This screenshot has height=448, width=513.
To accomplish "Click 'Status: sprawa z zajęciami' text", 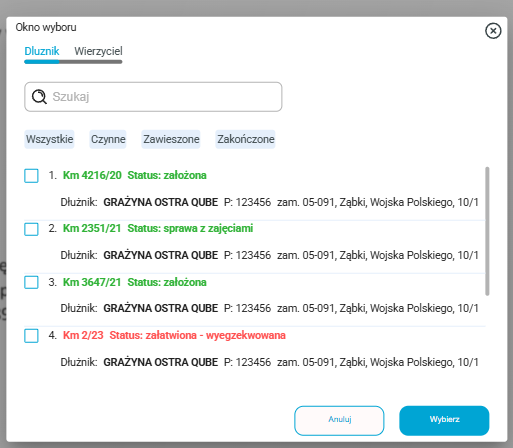I will [190, 228].
